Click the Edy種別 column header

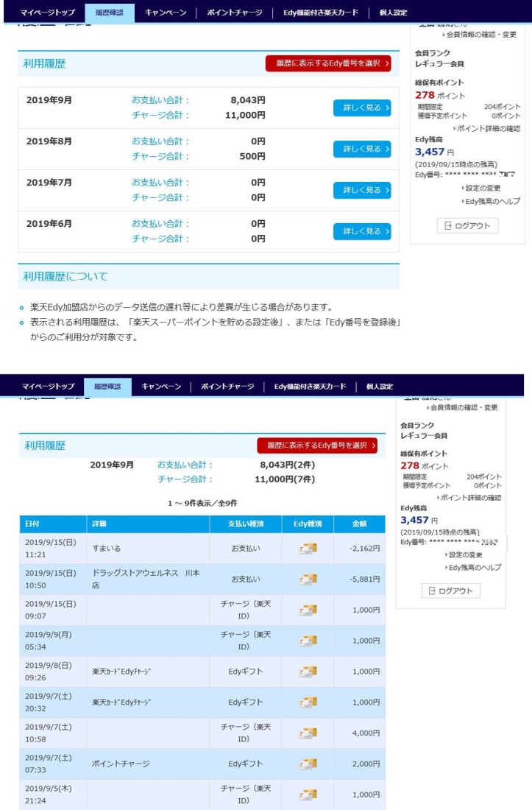click(308, 524)
